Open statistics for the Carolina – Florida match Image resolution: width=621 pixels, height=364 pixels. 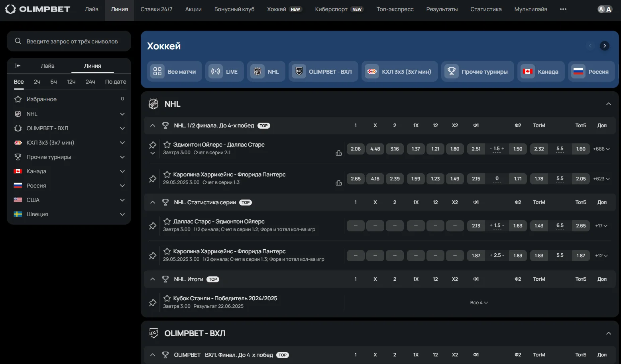tap(338, 183)
